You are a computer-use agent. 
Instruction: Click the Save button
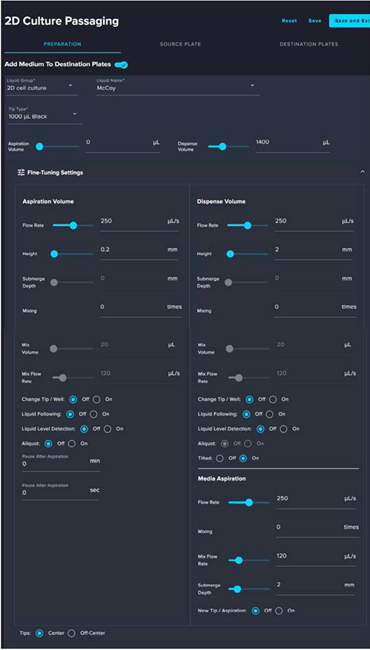click(314, 21)
